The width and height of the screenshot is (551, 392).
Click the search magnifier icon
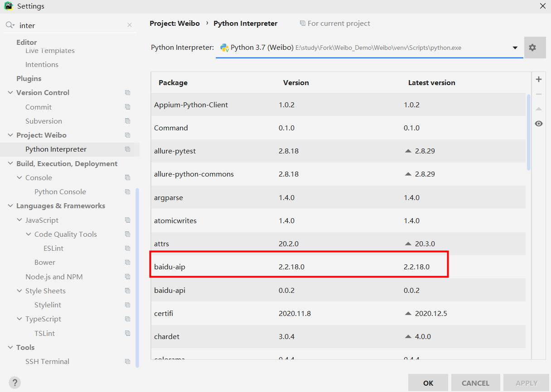(x=10, y=25)
